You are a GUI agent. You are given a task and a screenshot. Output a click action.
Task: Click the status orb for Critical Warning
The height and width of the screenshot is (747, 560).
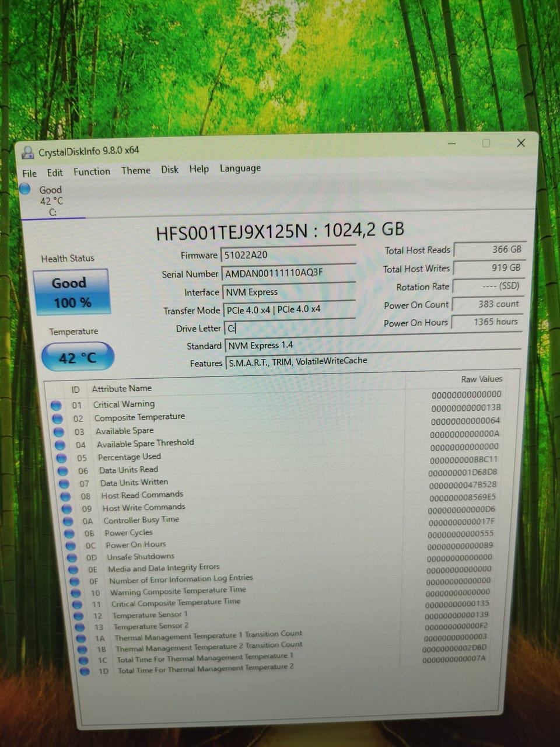pyautogui.click(x=56, y=405)
